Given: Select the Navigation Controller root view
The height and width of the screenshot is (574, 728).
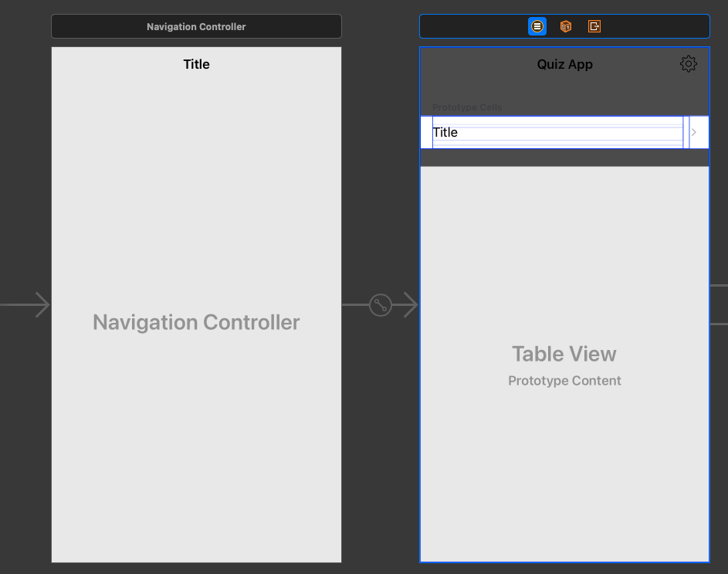Looking at the screenshot, I should coord(196,322).
